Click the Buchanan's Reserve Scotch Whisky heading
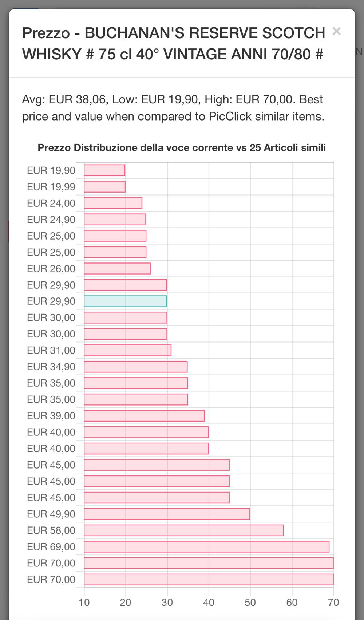Screen dimensions: 364x620 click(173, 44)
